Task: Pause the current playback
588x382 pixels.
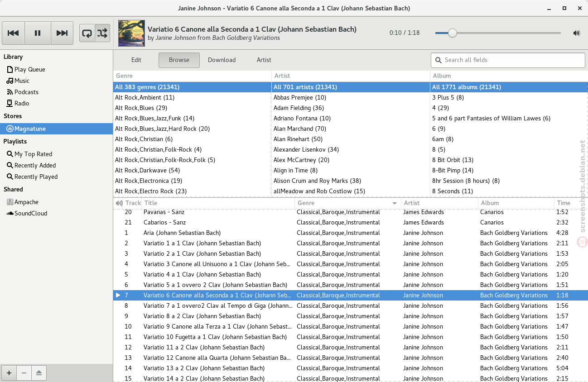Action: (38, 33)
